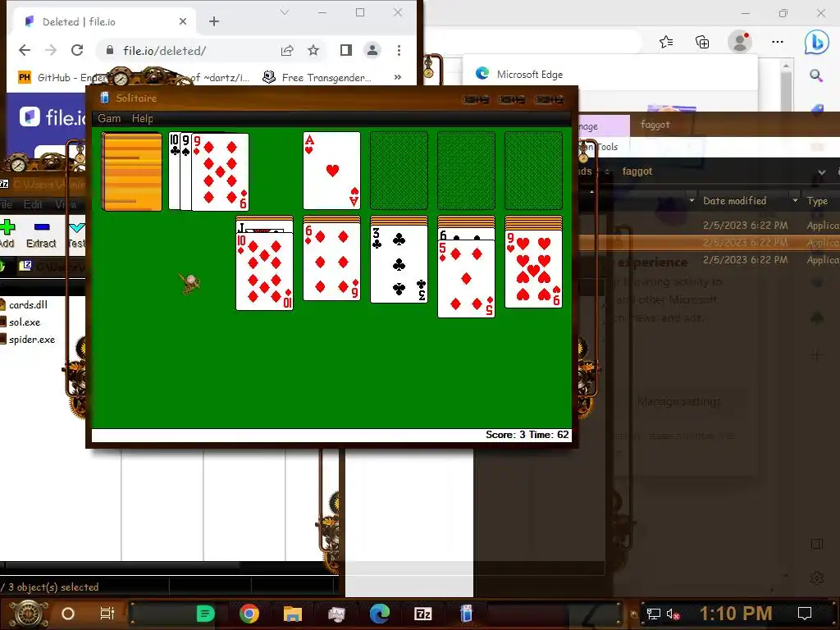The width and height of the screenshot is (840, 630).
Task: Open Edge settings and more menu
Action: 778,42
